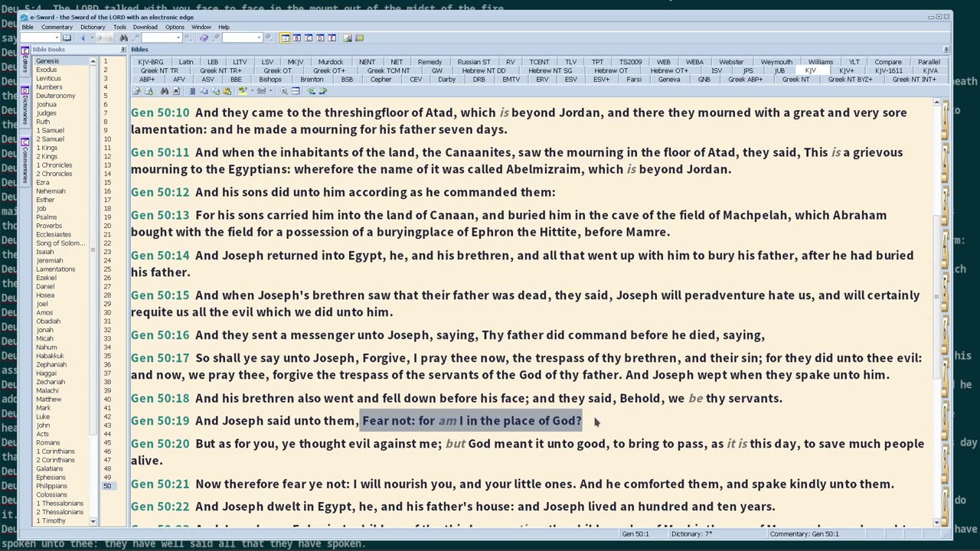
Task: Open the Editors side panel tab
Action: coord(24,60)
